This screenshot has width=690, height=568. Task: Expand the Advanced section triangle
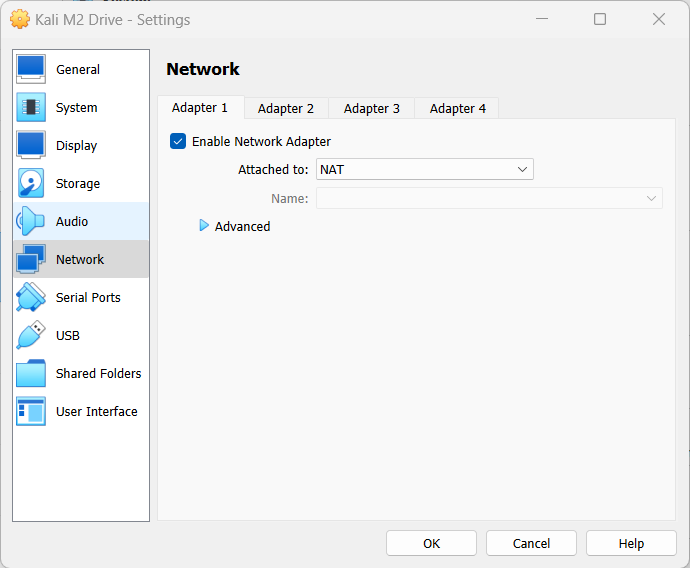click(204, 226)
